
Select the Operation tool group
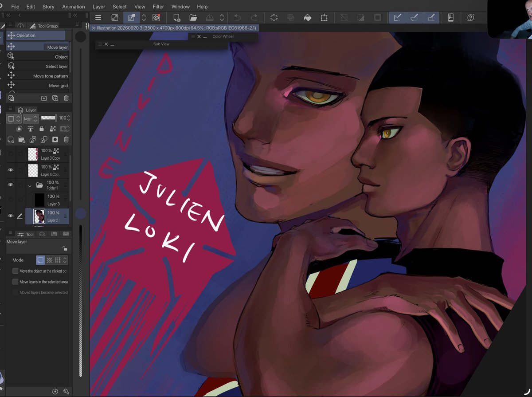36,35
